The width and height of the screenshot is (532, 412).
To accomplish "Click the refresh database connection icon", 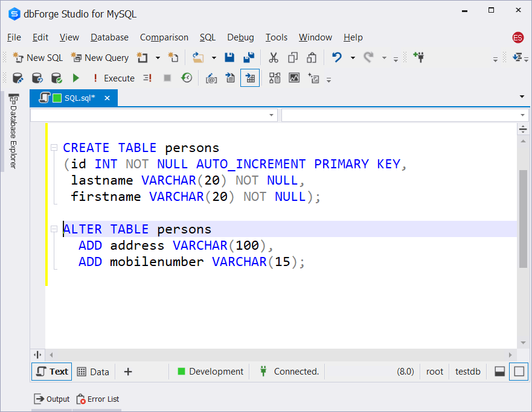I will pos(37,78).
